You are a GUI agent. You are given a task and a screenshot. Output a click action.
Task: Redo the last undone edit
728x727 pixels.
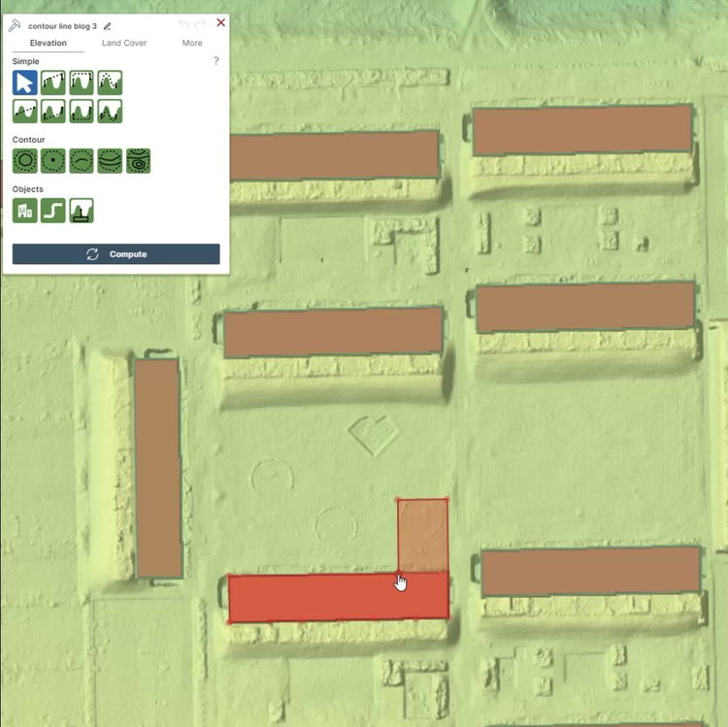coord(200,23)
